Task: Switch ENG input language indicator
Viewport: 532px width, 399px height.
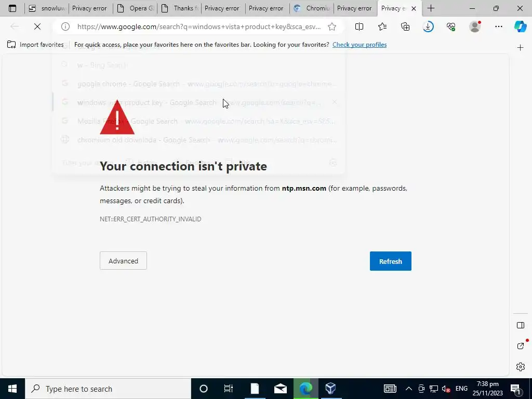Action: [461, 389]
